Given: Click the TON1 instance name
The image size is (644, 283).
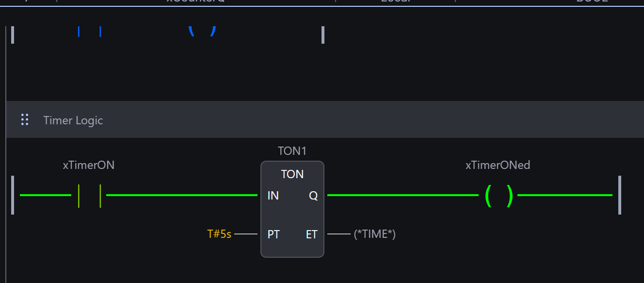Looking at the screenshot, I should [x=292, y=151].
